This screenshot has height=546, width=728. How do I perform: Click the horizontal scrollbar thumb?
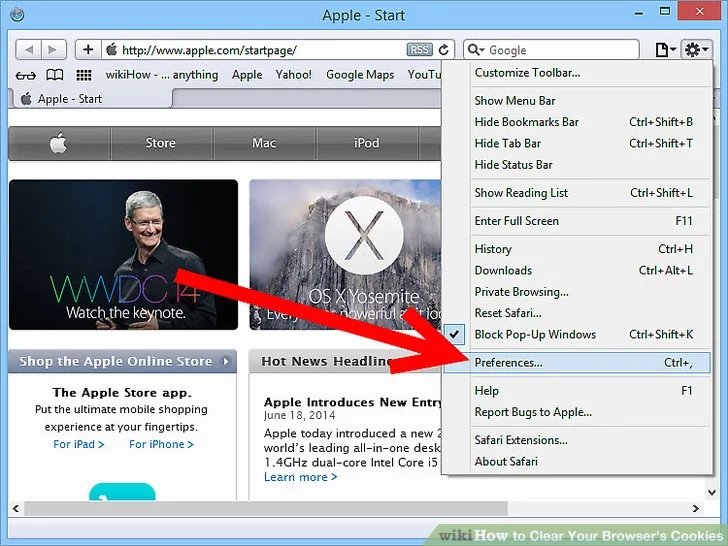tap(266, 508)
